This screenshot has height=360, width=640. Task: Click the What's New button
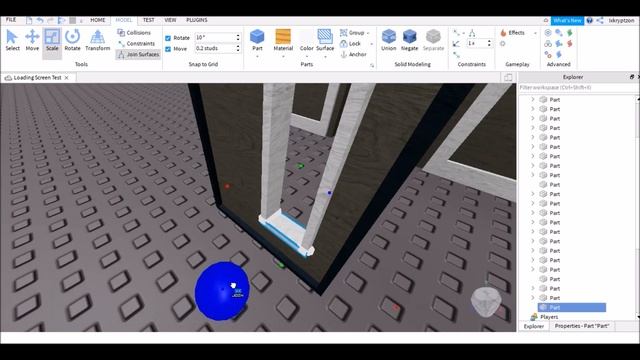click(x=567, y=20)
